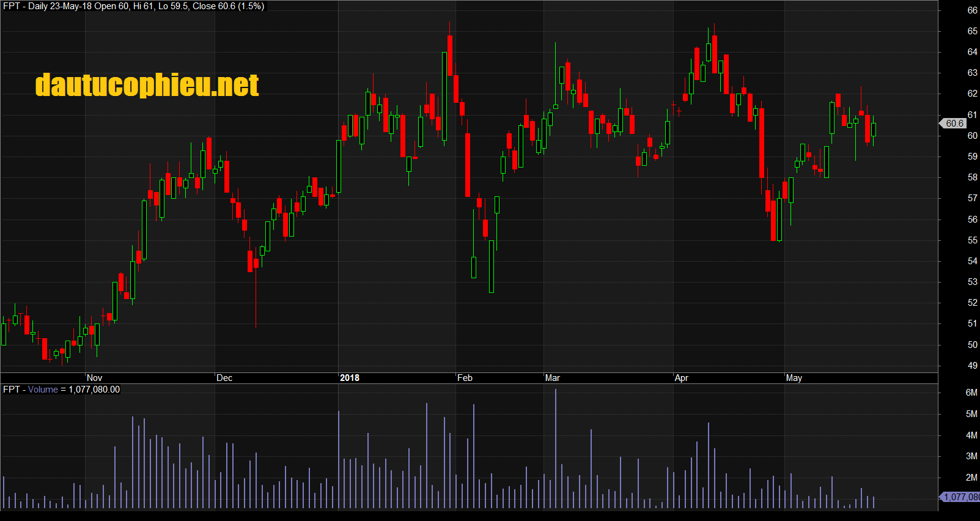Viewport: 980px width, 521px height.
Task: Click the Dec label on the time axis
Action: tap(224, 378)
